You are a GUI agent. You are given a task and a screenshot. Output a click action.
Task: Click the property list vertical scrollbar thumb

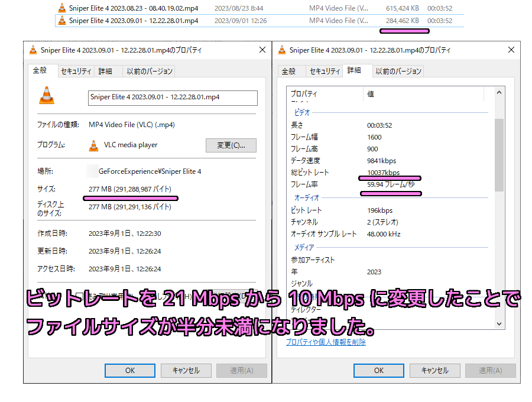(499, 155)
